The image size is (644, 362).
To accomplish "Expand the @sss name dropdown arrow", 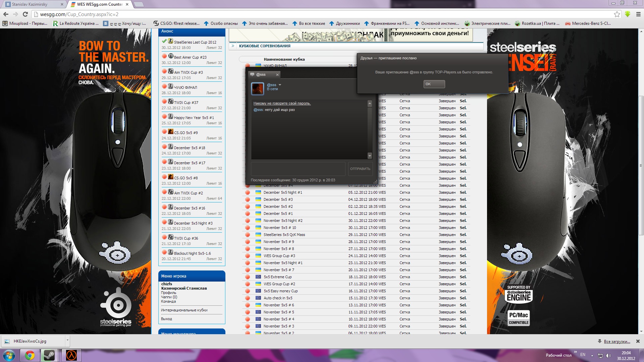I will (x=280, y=85).
